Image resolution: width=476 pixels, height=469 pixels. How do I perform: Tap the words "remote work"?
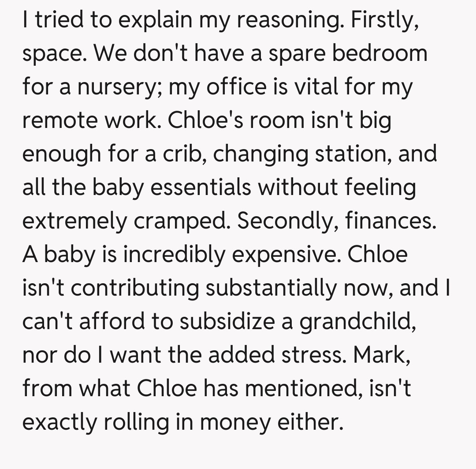pyautogui.click(x=91, y=120)
